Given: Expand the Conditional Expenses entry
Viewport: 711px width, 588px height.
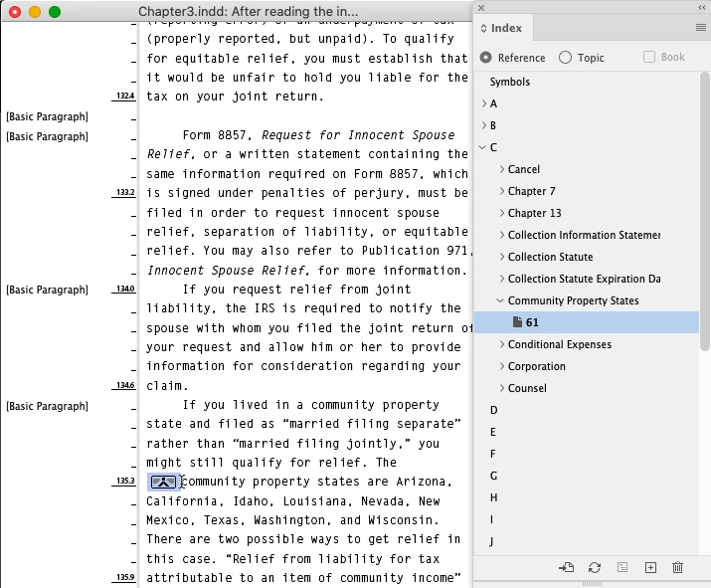Looking at the screenshot, I should click(501, 344).
